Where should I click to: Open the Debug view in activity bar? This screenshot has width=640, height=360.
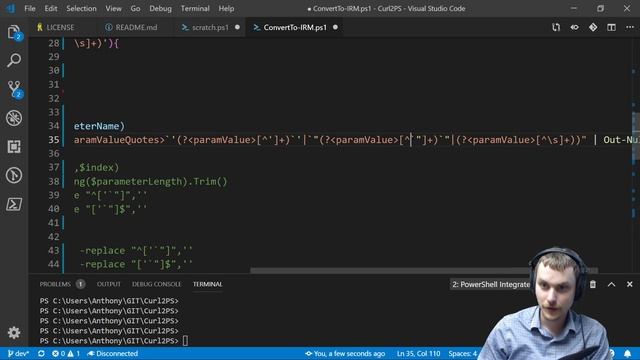point(14,118)
